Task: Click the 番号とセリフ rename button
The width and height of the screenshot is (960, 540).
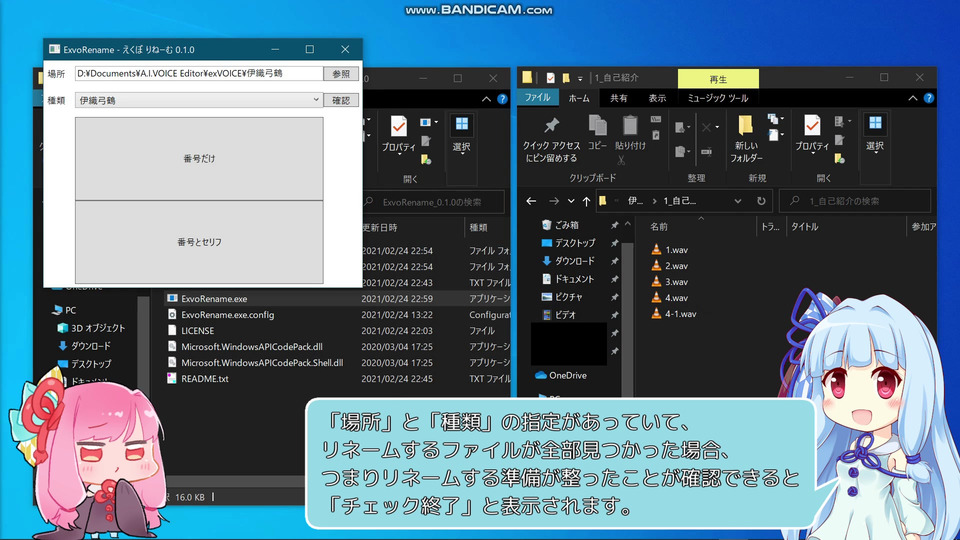Action: [199, 242]
